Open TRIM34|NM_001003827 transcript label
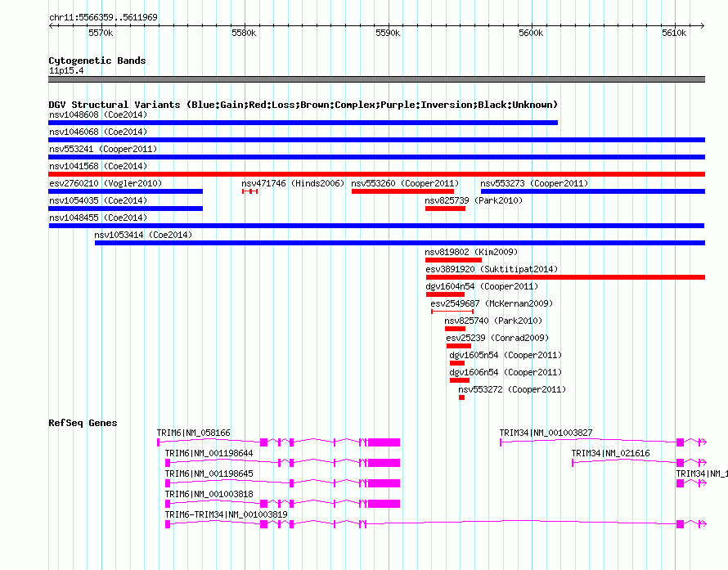The height and width of the screenshot is (570, 728). point(546,433)
